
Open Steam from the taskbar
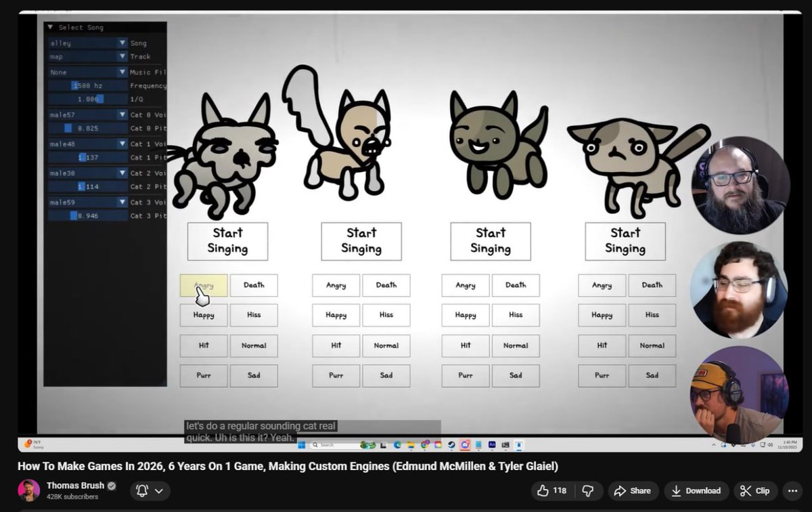coord(451,445)
